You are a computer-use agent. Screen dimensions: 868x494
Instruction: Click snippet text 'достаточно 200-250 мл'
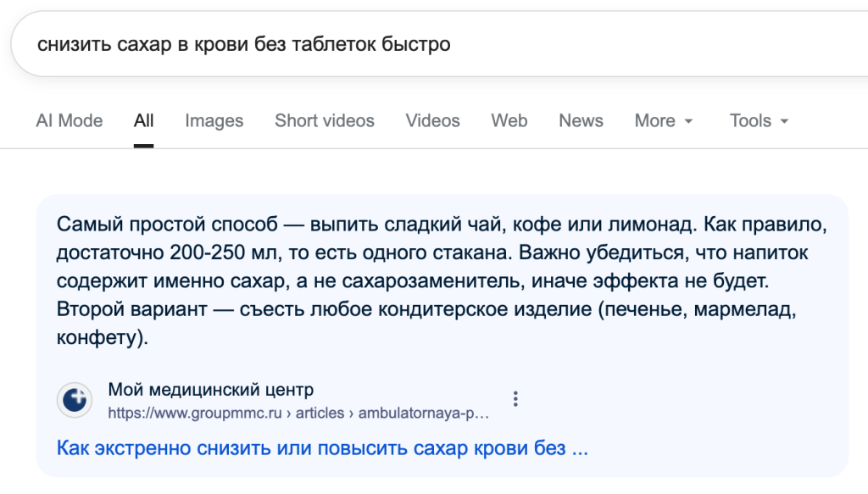pyautogui.click(x=153, y=253)
